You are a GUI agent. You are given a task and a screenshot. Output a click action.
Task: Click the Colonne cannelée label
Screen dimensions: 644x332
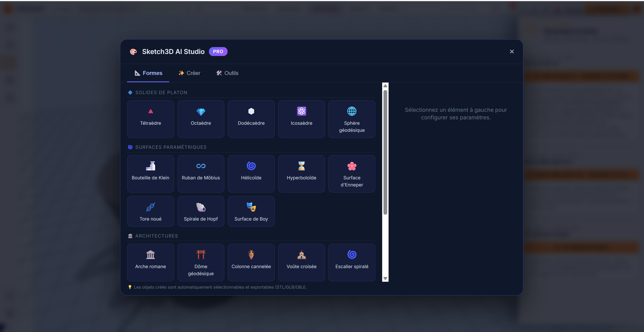coord(251,266)
